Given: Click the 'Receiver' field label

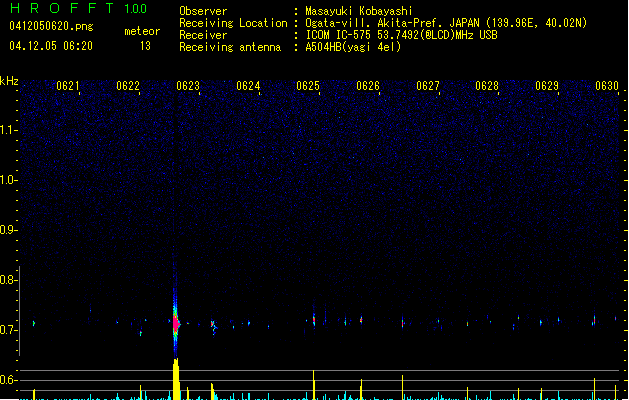Looking at the screenshot, I should 203,35.
